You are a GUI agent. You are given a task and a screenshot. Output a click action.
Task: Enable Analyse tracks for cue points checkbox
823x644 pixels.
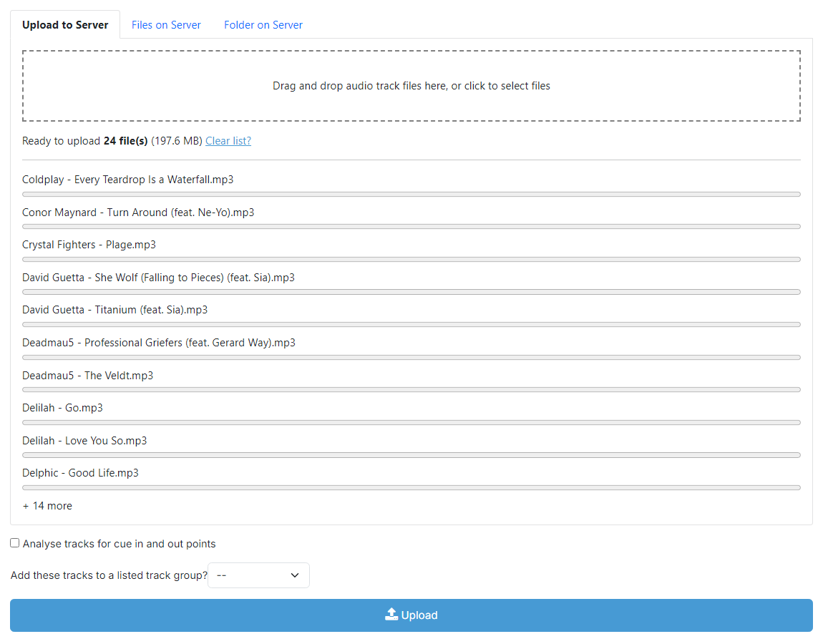click(x=15, y=543)
